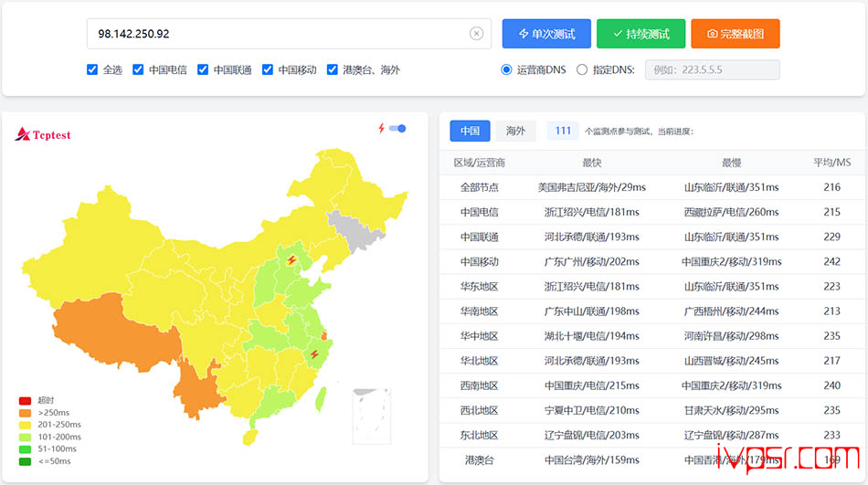The width and height of the screenshot is (868, 485).
Task: Click the orange >250ms legend swatch
Action: pos(25,413)
